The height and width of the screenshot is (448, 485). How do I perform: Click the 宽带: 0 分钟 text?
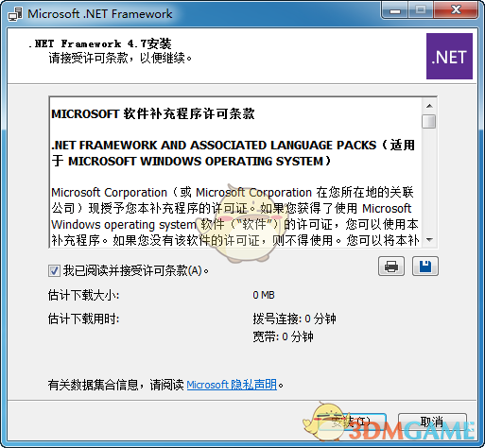point(283,336)
